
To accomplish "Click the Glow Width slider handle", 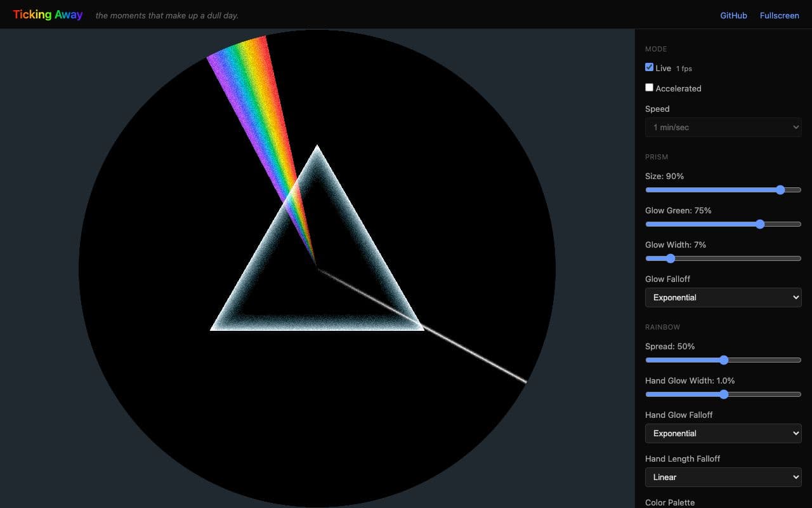I will coord(671,258).
